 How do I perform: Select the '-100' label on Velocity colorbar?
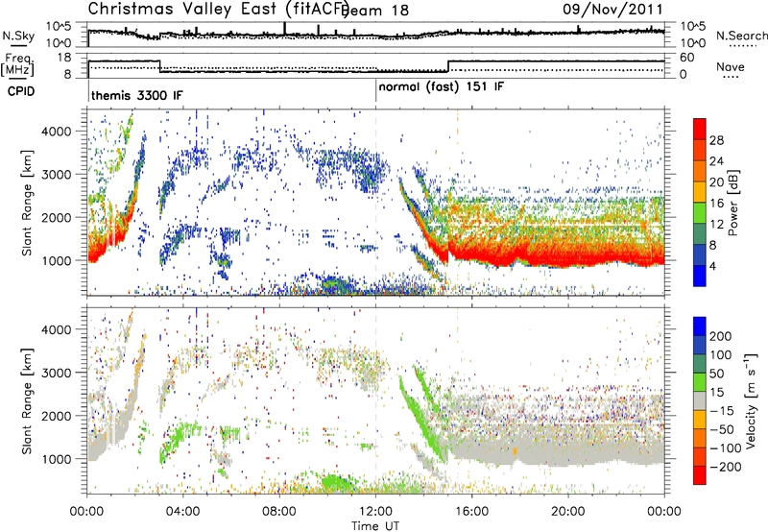click(726, 448)
